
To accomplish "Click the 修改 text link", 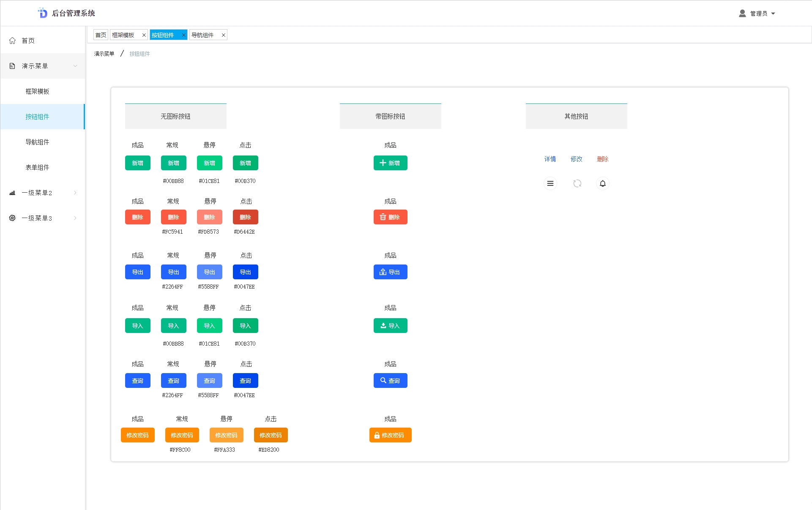I will tap(577, 159).
